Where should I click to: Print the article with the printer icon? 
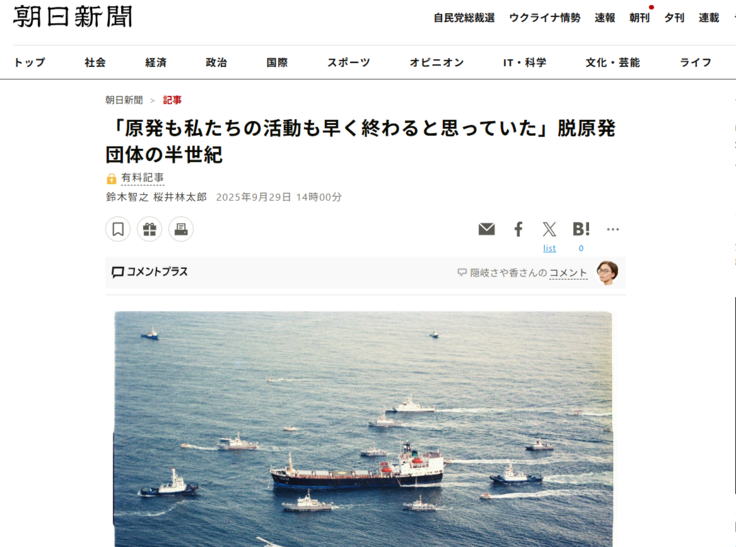181,229
